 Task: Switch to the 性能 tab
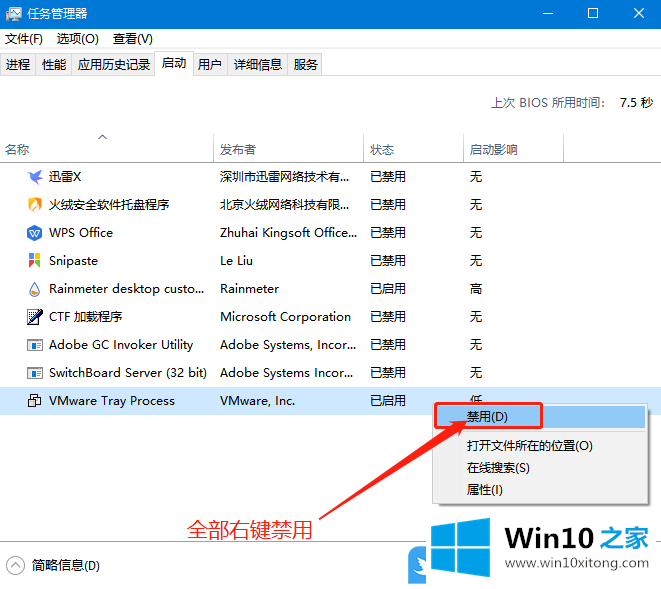click(x=54, y=65)
